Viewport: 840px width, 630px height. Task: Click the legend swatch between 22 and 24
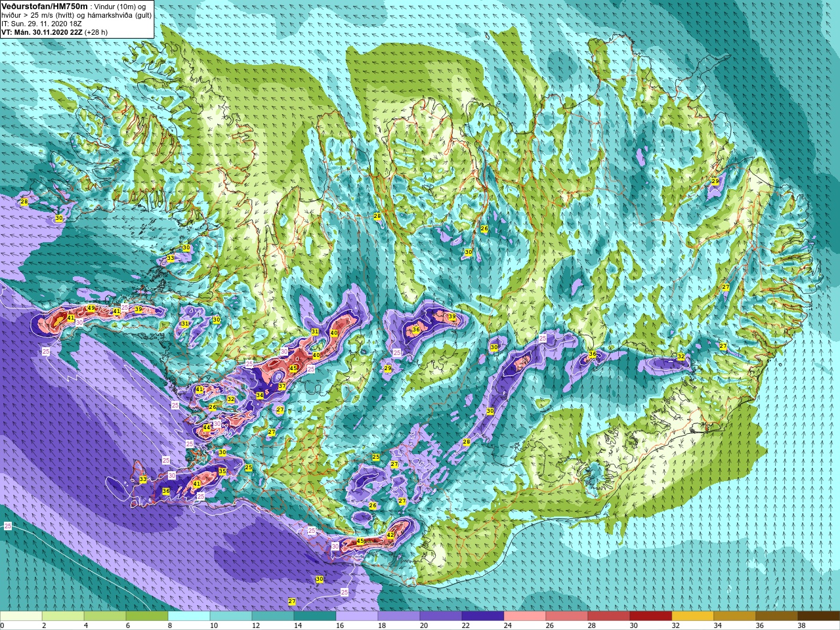pyautogui.click(x=483, y=616)
